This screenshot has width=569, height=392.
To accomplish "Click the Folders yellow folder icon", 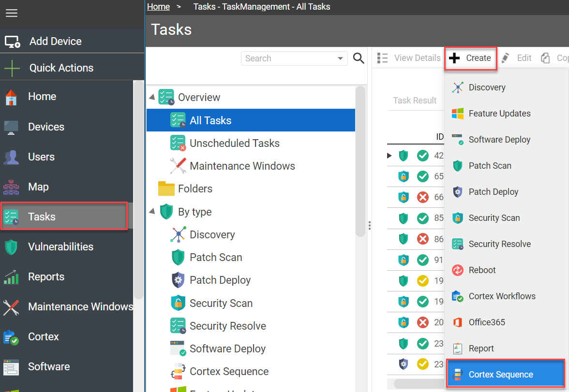I will pos(166,189).
